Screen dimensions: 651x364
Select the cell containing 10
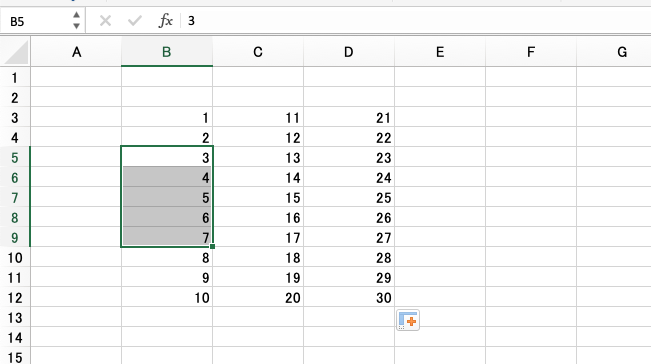[167, 298]
